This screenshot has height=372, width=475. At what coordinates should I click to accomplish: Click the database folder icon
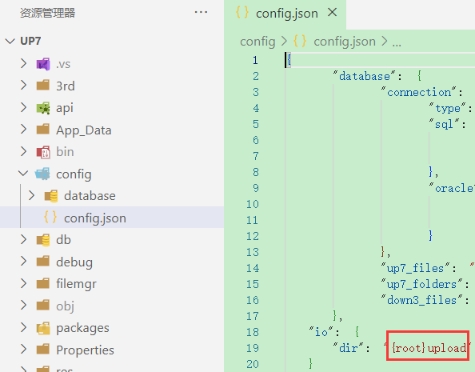click(51, 196)
